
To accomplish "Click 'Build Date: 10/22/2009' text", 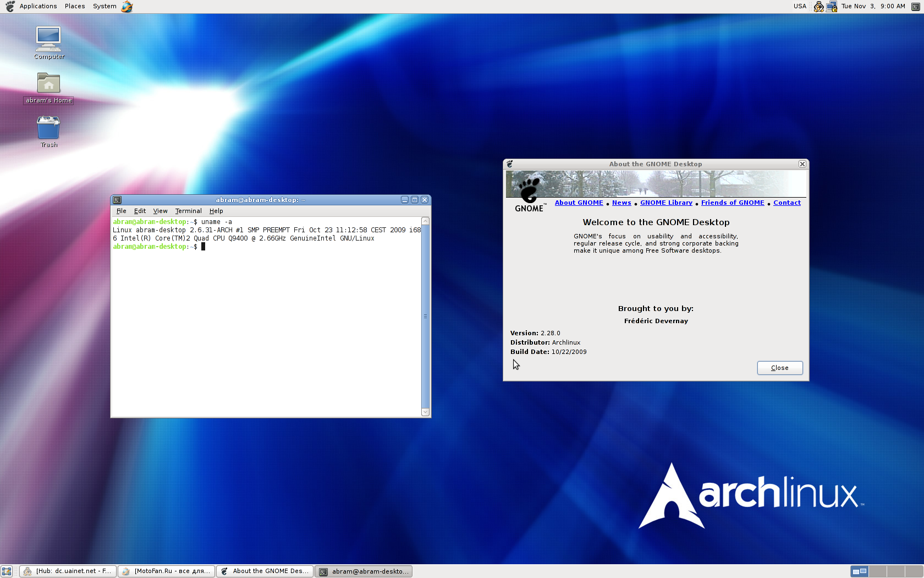I will click(548, 352).
